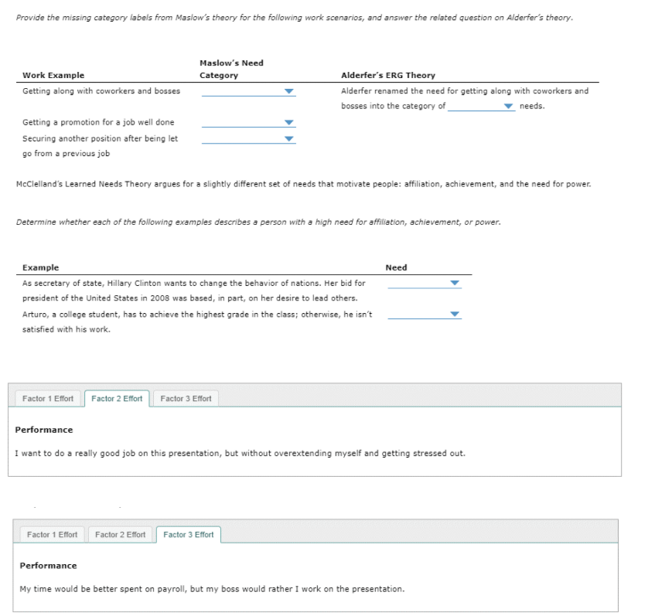Open the Maslow dropdown for a promotion well done
672x616 pixels.
click(x=247, y=121)
